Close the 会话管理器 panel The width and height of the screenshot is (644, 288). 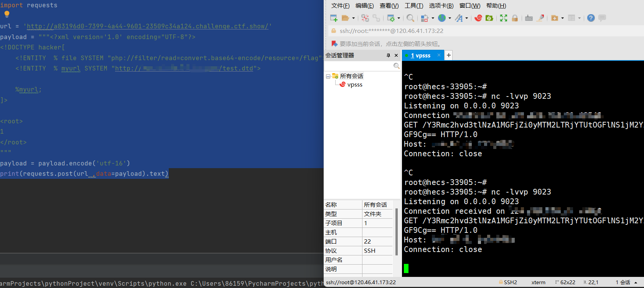pos(396,56)
